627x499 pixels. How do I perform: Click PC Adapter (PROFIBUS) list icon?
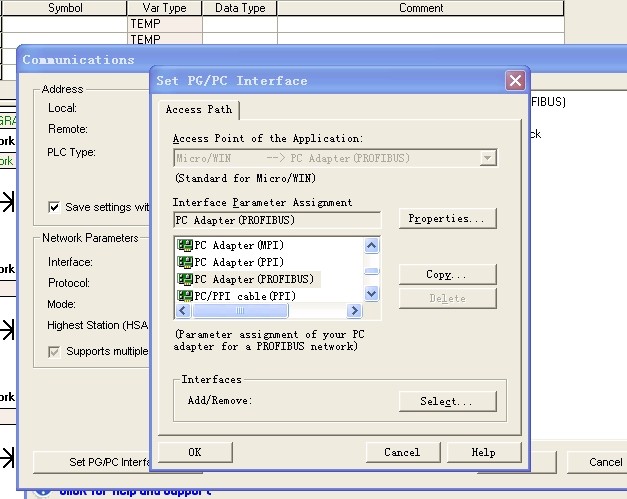pos(185,279)
